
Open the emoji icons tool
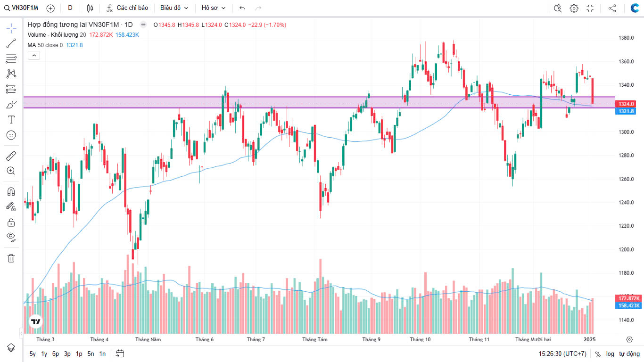point(11,135)
